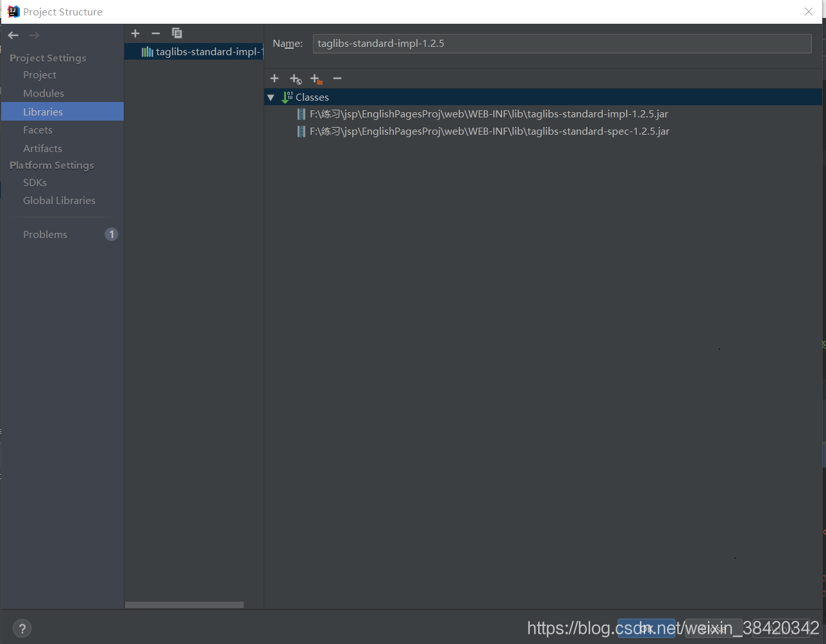Remove selected root from library
The width and height of the screenshot is (826, 644).
(x=337, y=78)
